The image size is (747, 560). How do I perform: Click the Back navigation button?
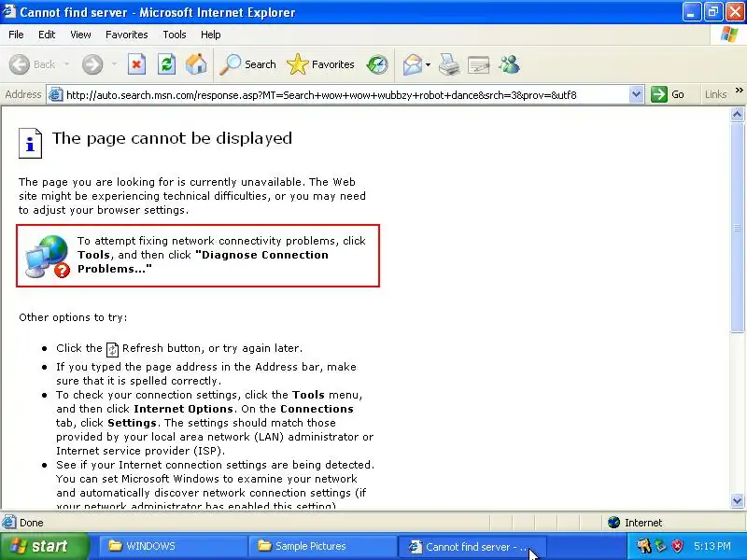[33, 64]
